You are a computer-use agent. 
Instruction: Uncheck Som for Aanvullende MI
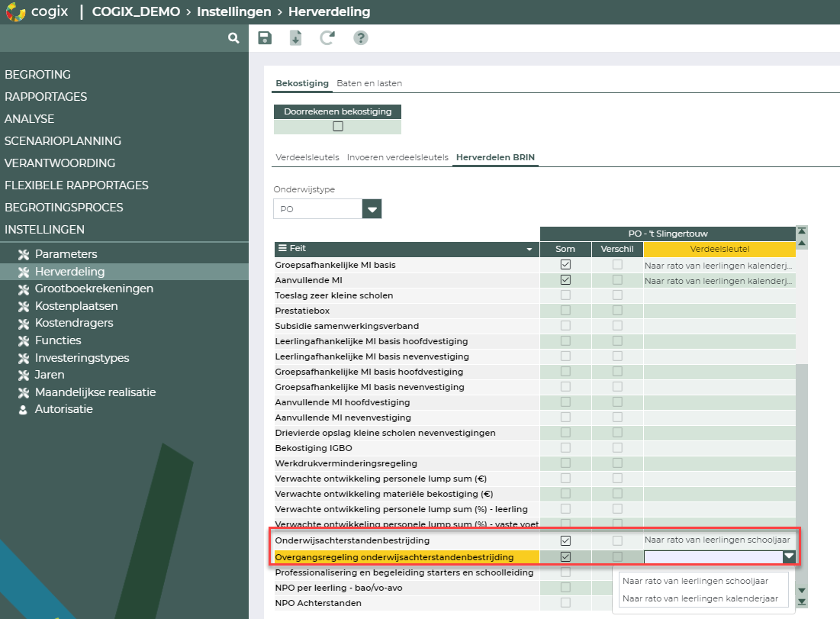[565, 280]
